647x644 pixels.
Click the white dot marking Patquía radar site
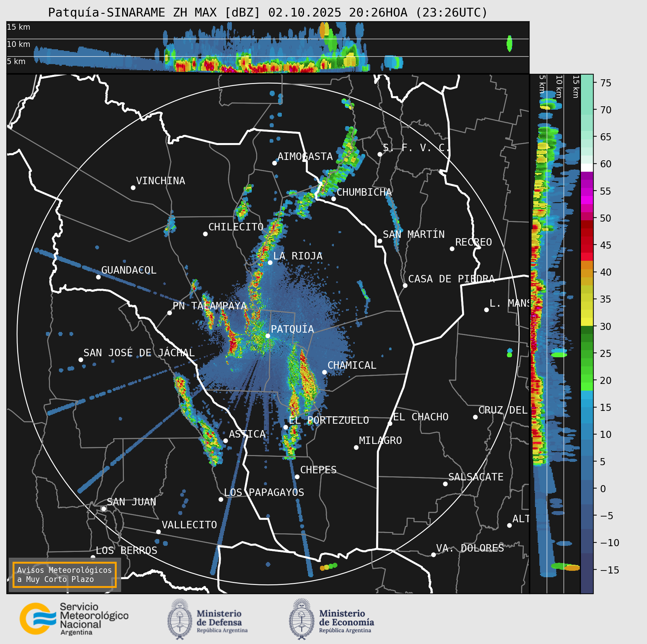(268, 336)
